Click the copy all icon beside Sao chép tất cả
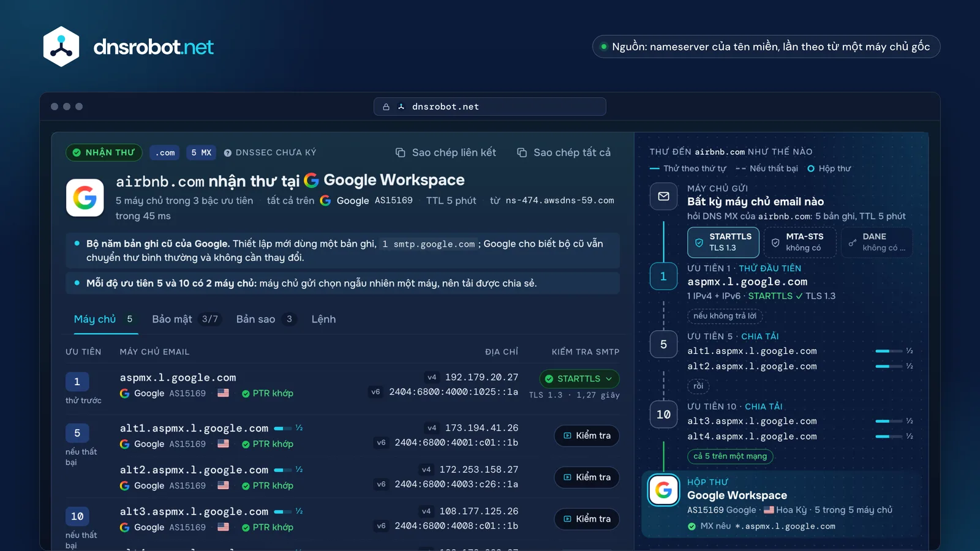Viewport: 980px width, 551px height. pos(522,152)
